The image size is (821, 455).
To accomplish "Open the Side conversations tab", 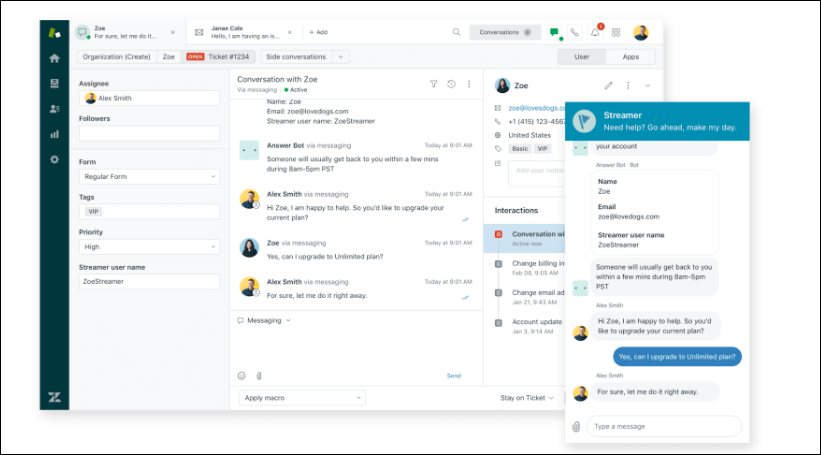I will point(296,57).
